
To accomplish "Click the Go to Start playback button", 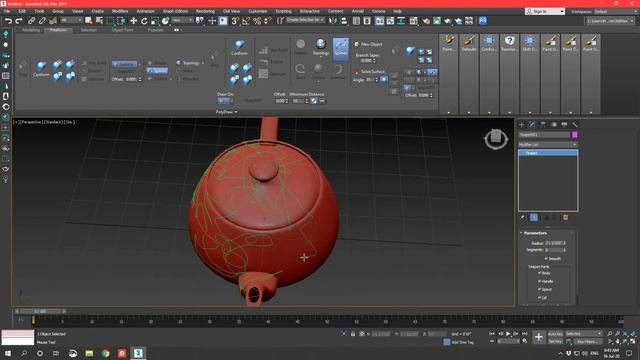I will pos(492,334).
